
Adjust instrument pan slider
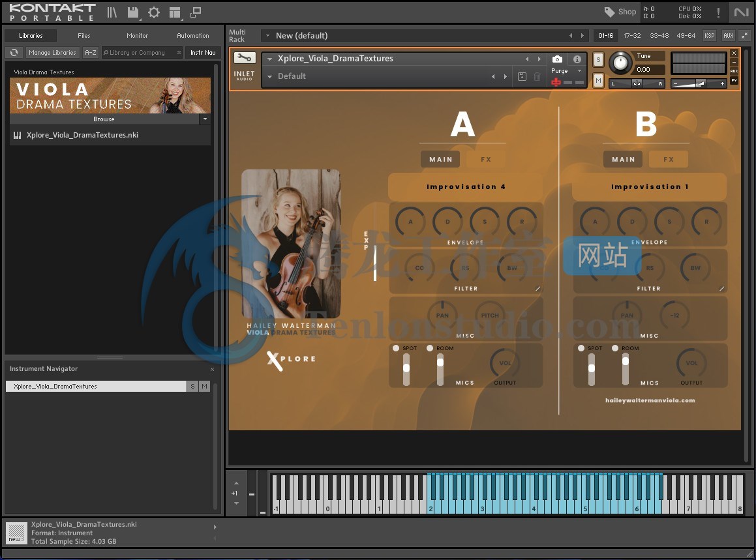click(637, 83)
